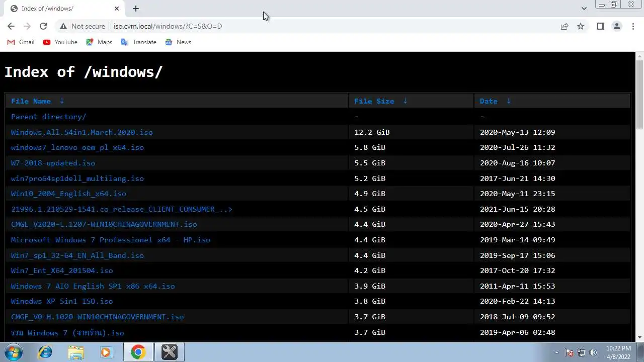Open Win7_sp1_32-64_EN_All_Band.iso link
Screen dimensions: 644x362
[x=77, y=255]
